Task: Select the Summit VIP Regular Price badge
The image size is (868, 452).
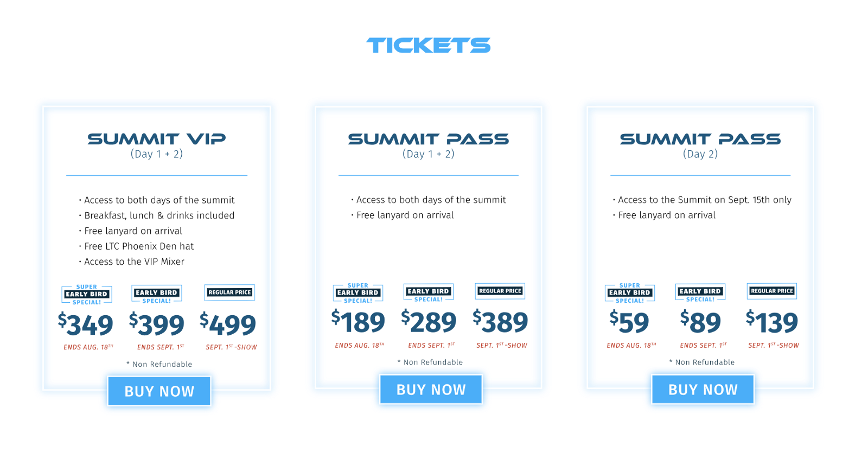Action: pyautogui.click(x=229, y=292)
